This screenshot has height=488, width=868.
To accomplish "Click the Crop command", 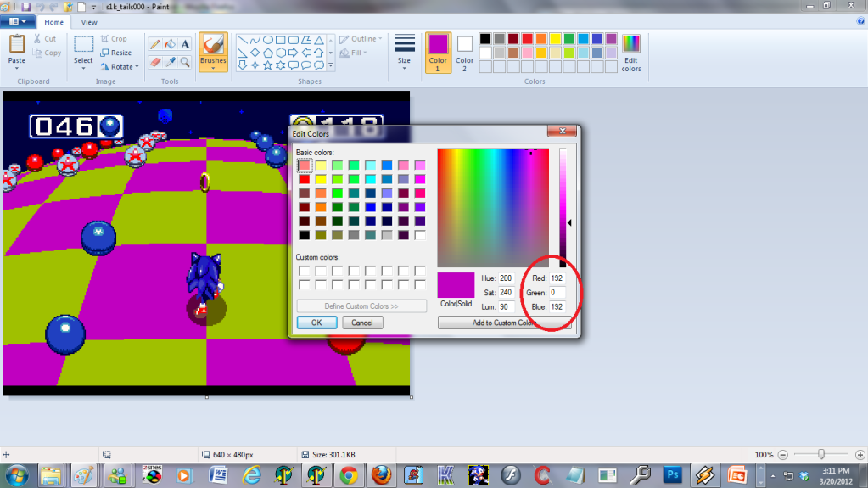I will tap(114, 39).
